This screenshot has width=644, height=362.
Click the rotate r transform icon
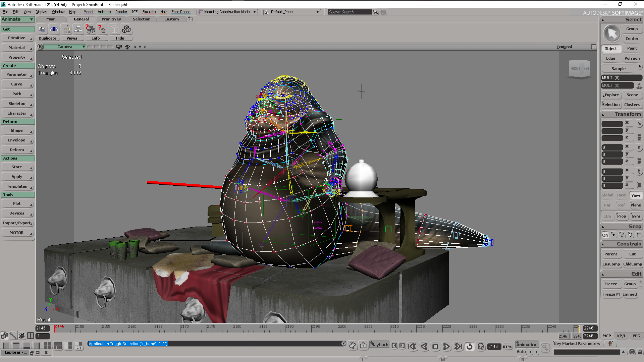pyautogui.click(x=639, y=147)
